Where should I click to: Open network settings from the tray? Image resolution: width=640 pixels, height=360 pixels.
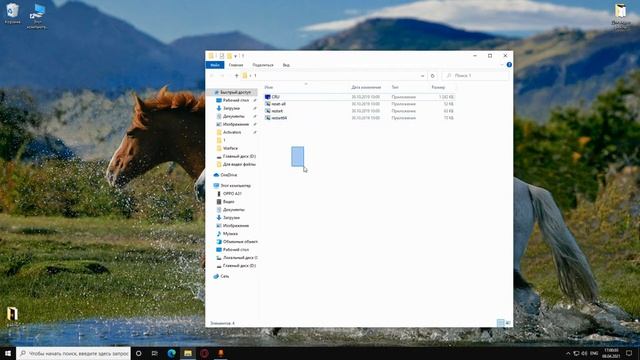coord(576,353)
